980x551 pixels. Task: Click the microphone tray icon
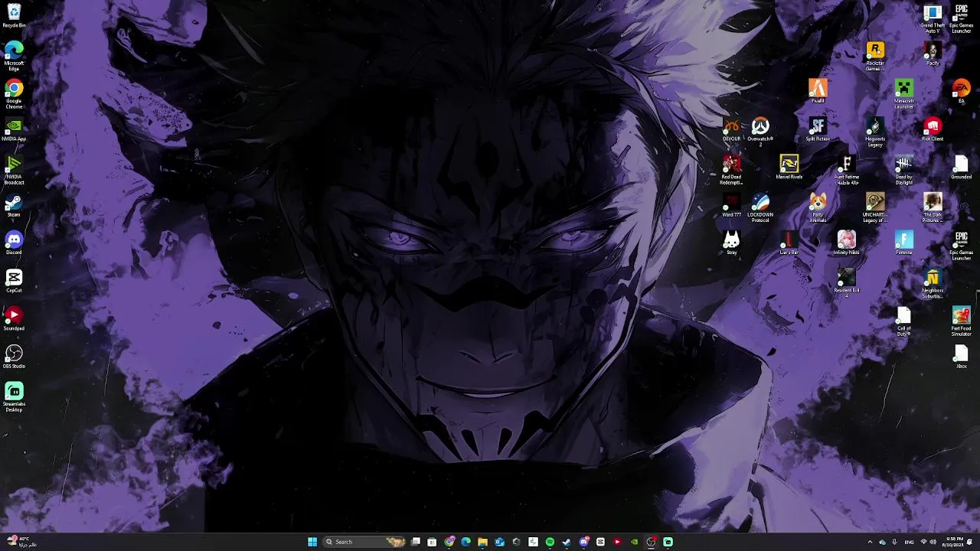pyautogui.click(x=894, y=542)
